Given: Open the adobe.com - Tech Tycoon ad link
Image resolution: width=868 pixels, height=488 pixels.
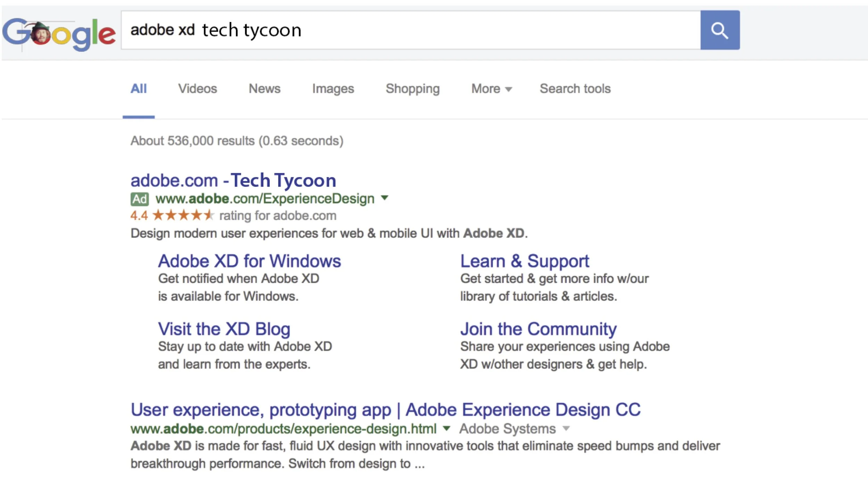Looking at the screenshot, I should tap(233, 180).
